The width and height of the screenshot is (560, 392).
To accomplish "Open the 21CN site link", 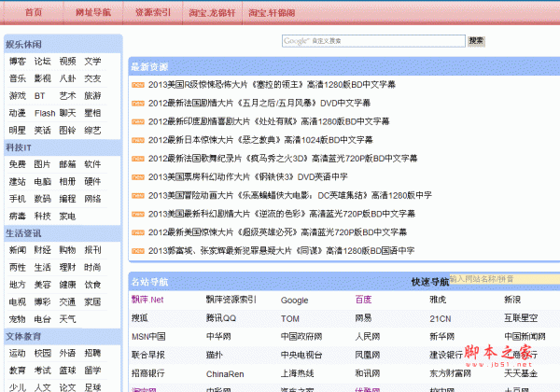I will [x=441, y=319].
